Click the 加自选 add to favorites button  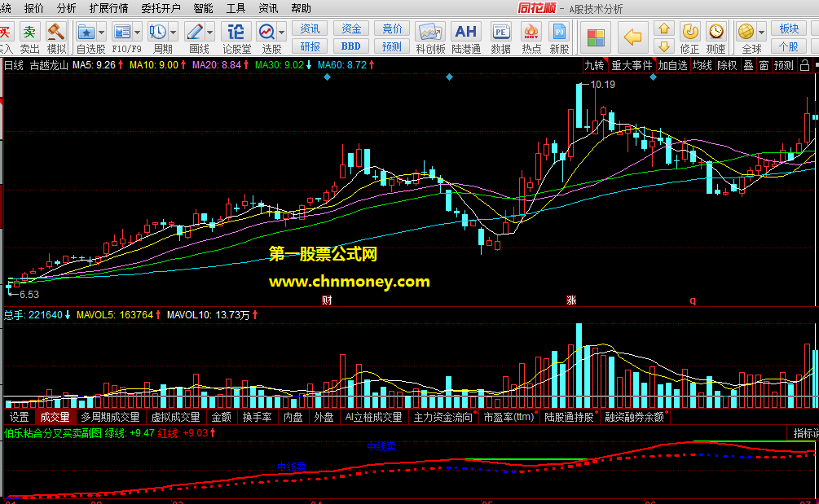point(673,65)
